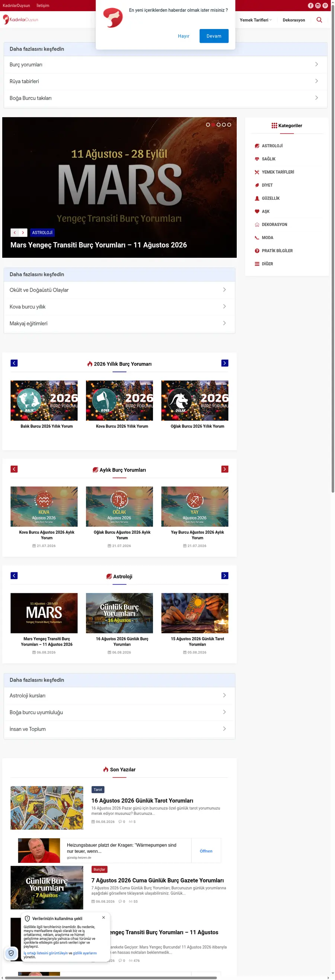Click İletişim link in top bar

[43, 6]
